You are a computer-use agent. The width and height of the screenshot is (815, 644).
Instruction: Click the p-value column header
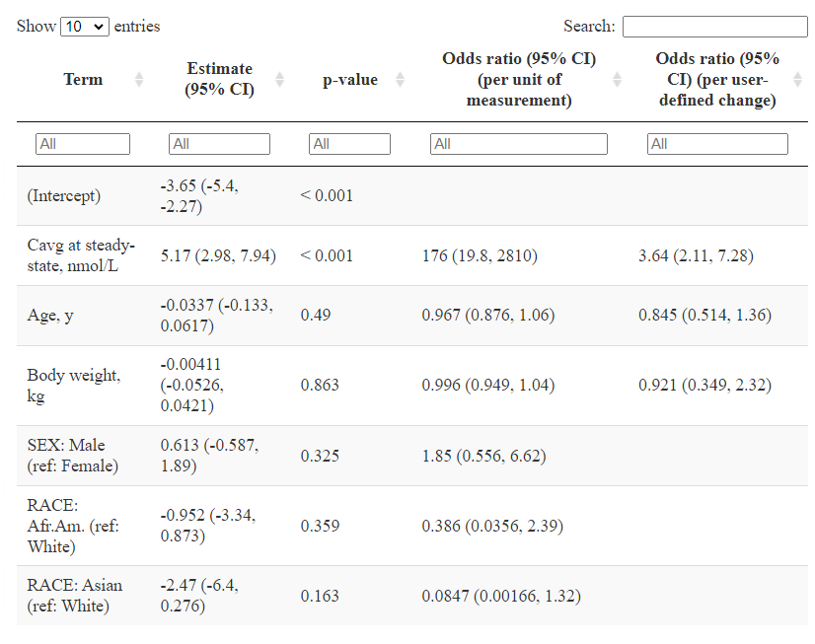pyautogui.click(x=350, y=80)
